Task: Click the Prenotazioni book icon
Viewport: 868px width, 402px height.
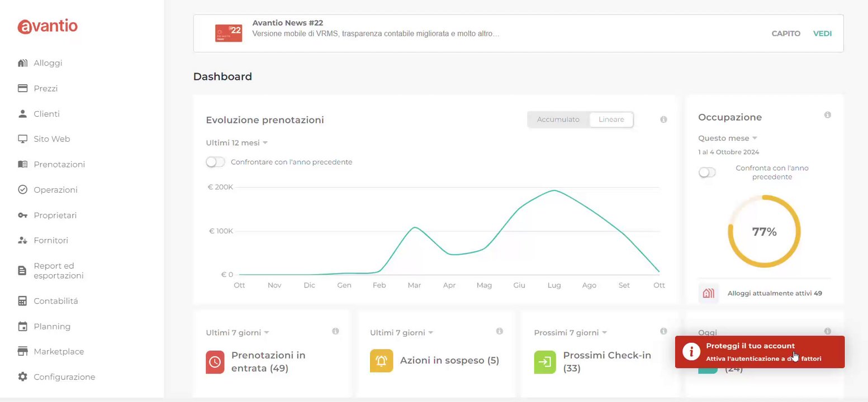Action: [x=23, y=164]
